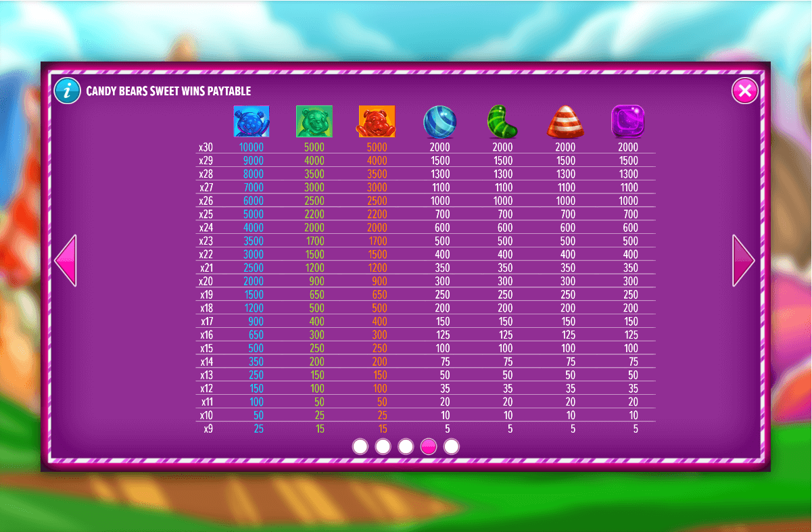Click the green wrapped candy symbol
The image size is (812, 532).
point(502,120)
